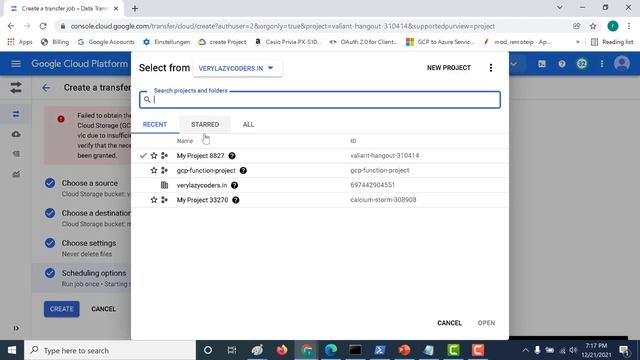Click the Windows taskbar search box
The image size is (640, 360).
110,350
